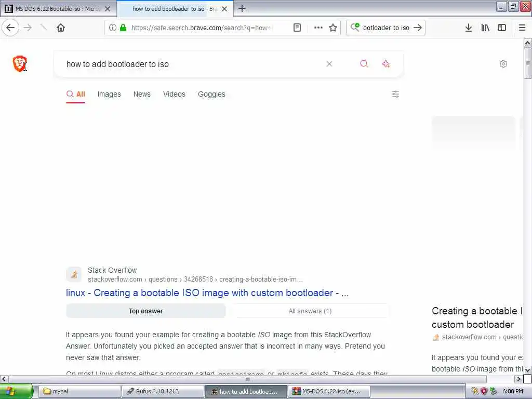
Task: Go back to the previous page
Action: [x=10, y=28]
